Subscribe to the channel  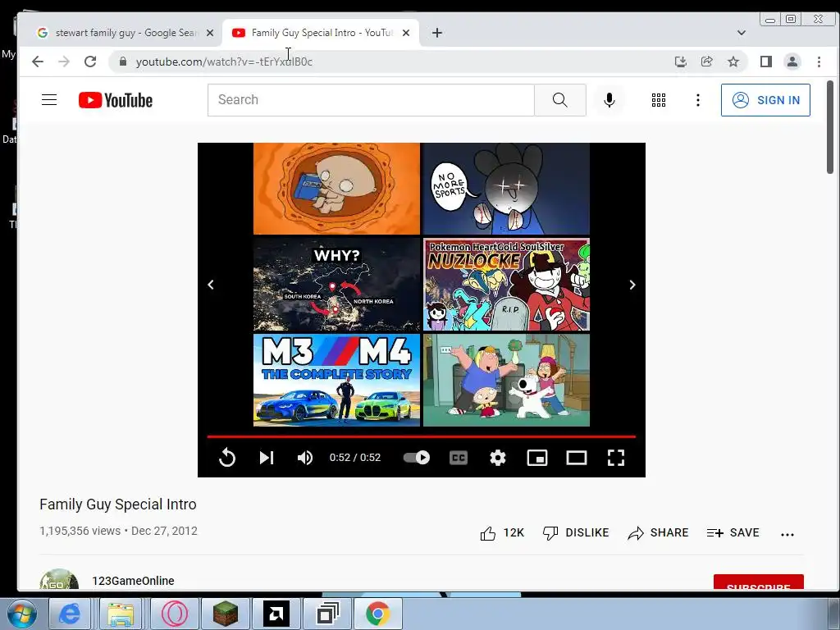758,582
